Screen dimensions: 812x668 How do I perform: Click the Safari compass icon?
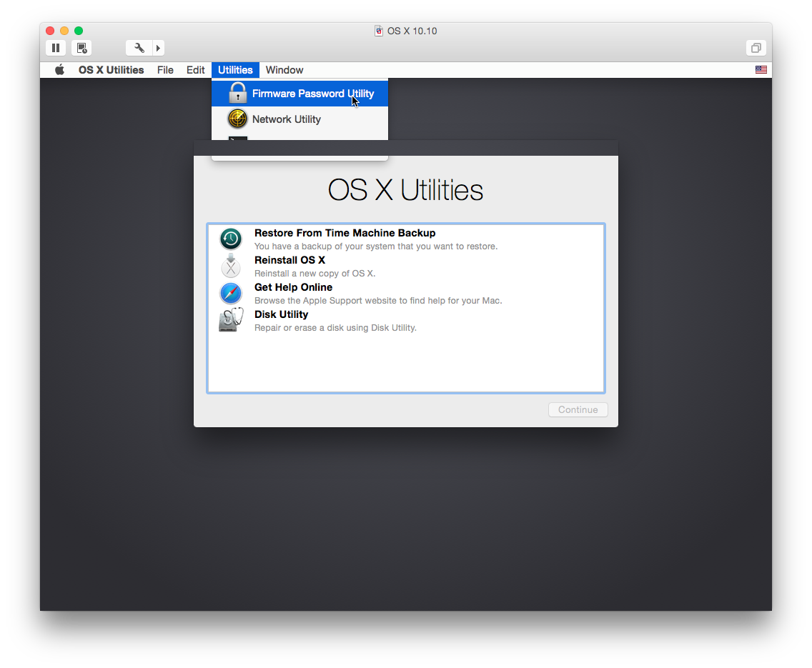(x=231, y=294)
